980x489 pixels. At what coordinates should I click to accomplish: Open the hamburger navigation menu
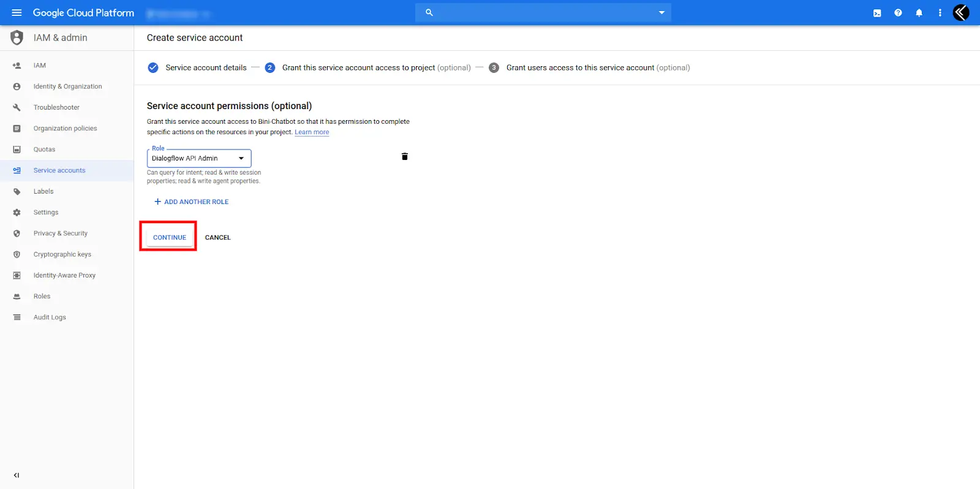[x=17, y=13]
